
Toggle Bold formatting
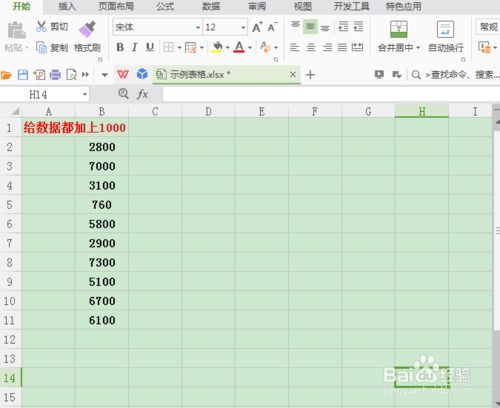(120, 47)
